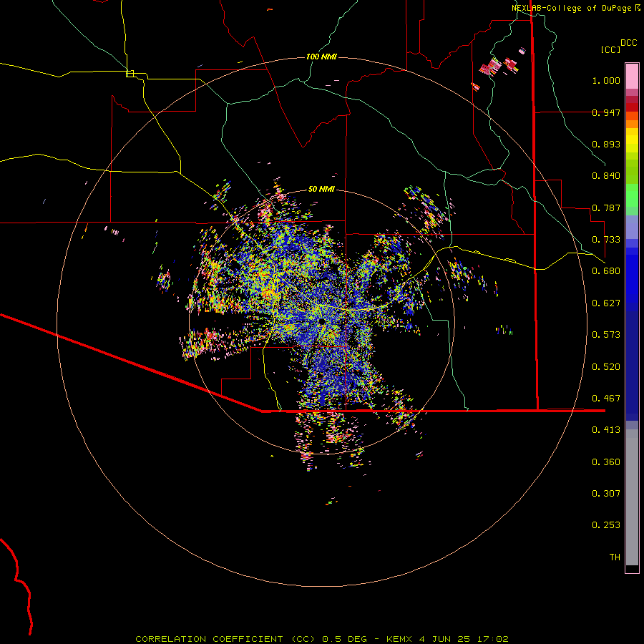Click the black radar site dot at center
The width and height of the screenshot is (644, 644).
pyautogui.click(x=321, y=321)
